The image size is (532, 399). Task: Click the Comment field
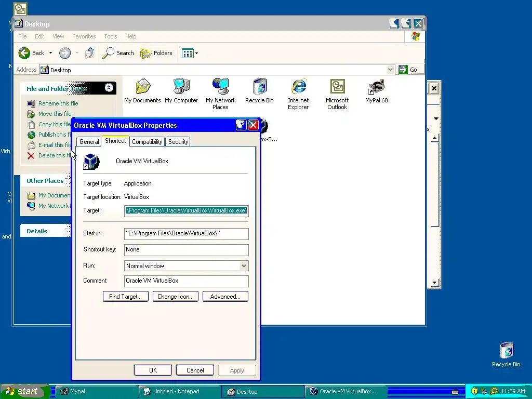pos(187,281)
